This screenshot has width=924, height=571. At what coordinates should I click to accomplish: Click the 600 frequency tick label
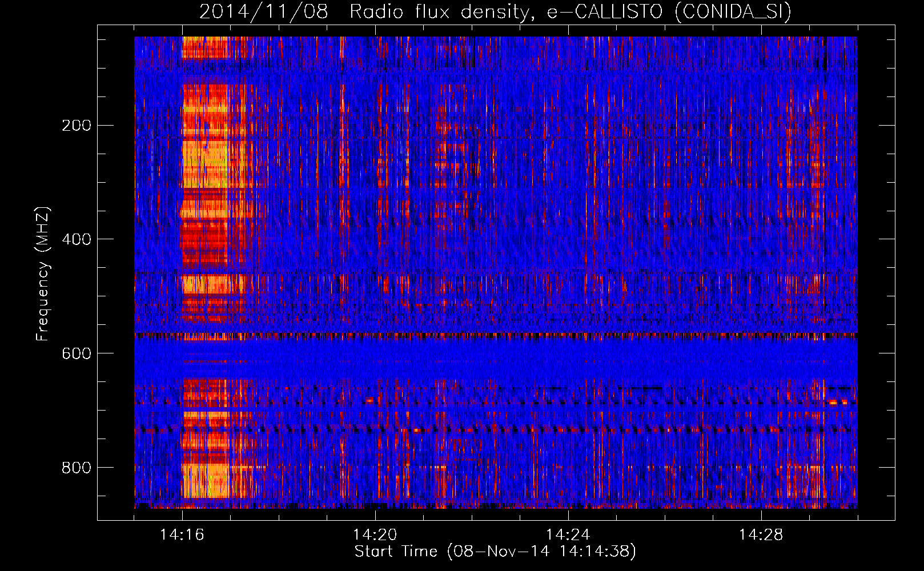tap(77, 353)
